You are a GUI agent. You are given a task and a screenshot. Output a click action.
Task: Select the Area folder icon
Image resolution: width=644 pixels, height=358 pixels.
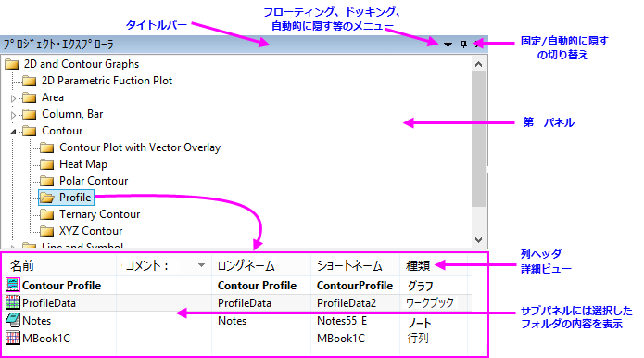tap(29, 97)
